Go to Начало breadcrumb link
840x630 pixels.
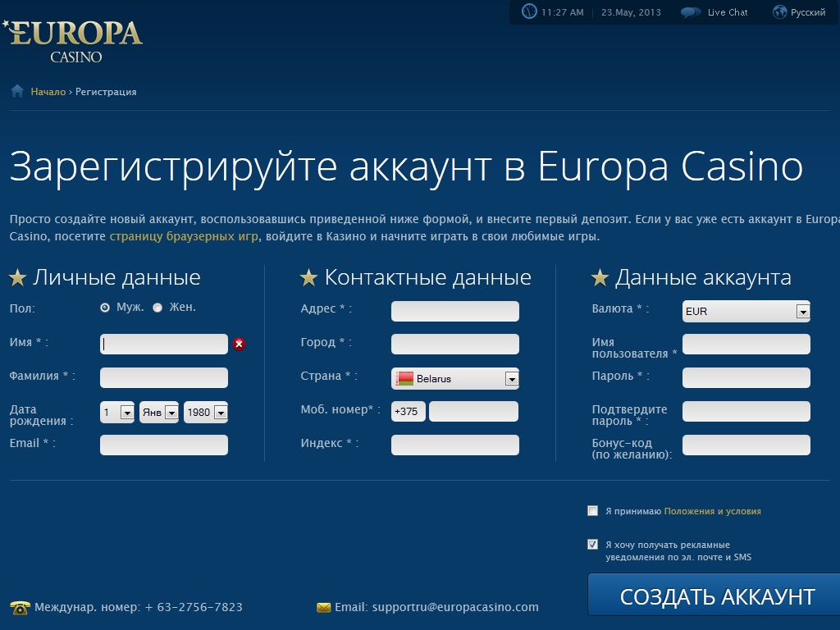coord(48,92)
